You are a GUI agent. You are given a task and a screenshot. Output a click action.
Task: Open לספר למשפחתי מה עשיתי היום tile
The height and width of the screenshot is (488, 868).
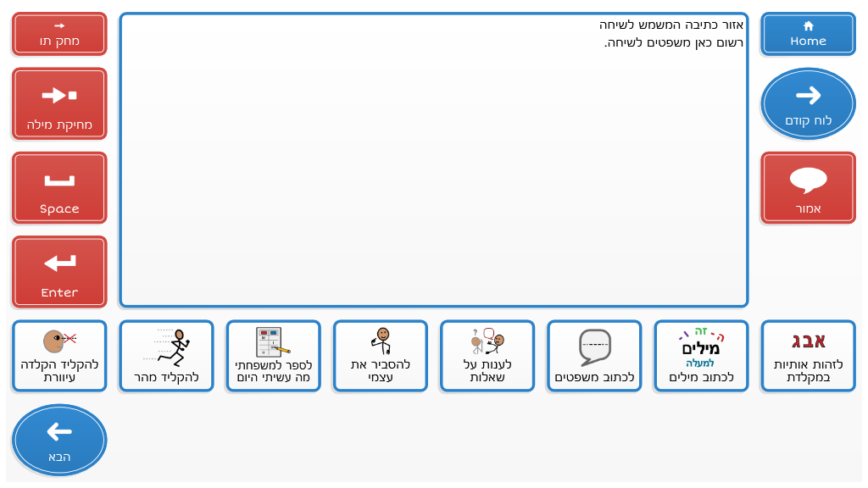[x=273, y=356]
